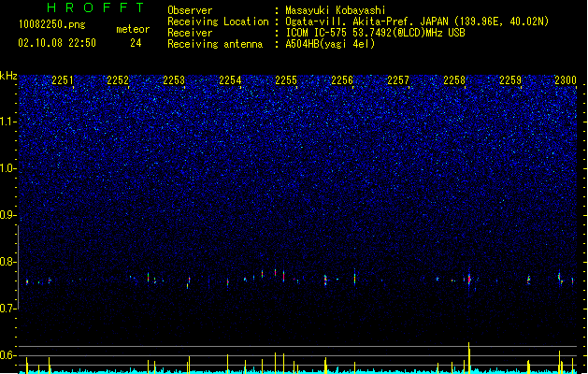Click the 0.6 kHz axis label
This screenshot has height=374, width=588.
point(8,355)
